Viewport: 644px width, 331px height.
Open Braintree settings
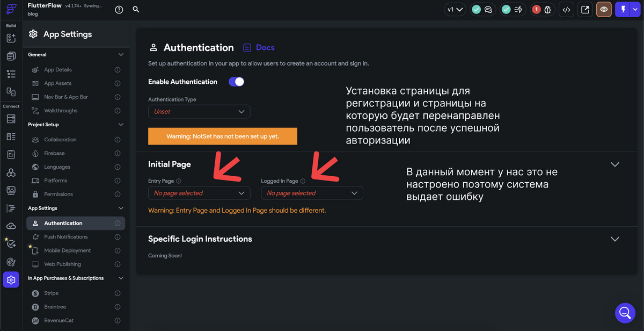76,307
